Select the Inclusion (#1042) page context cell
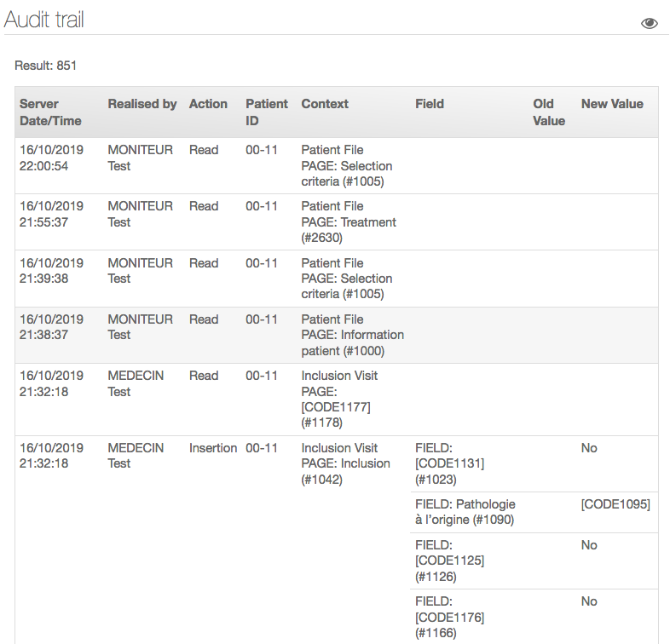Screen dimensions: 670x644 pos(345,463)
